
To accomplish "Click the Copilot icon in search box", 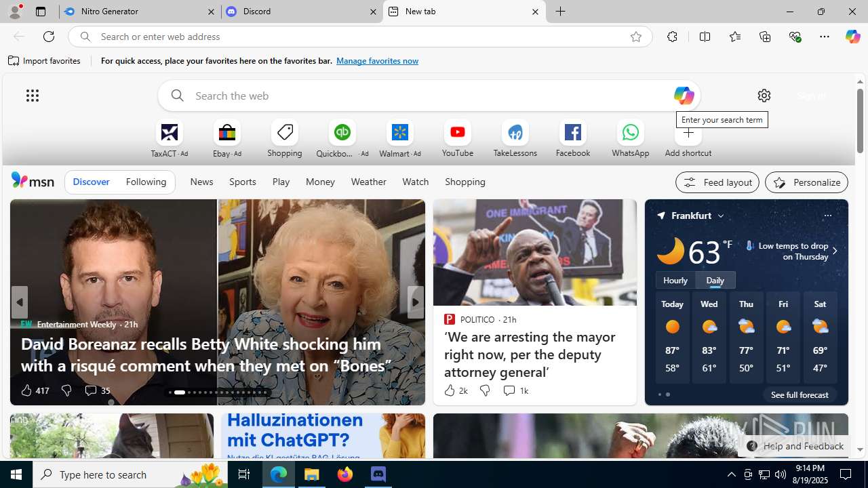I will [684, 96].
